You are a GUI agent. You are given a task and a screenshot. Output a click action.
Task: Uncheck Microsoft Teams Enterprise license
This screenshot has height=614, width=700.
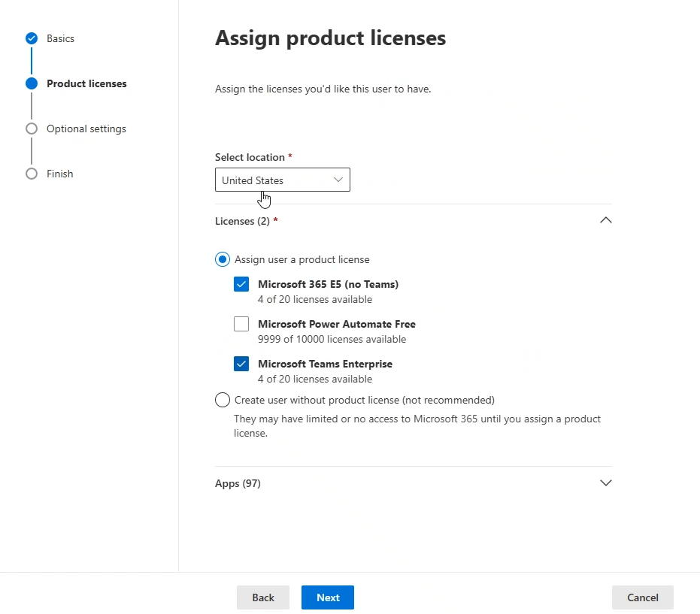(241, 364)
